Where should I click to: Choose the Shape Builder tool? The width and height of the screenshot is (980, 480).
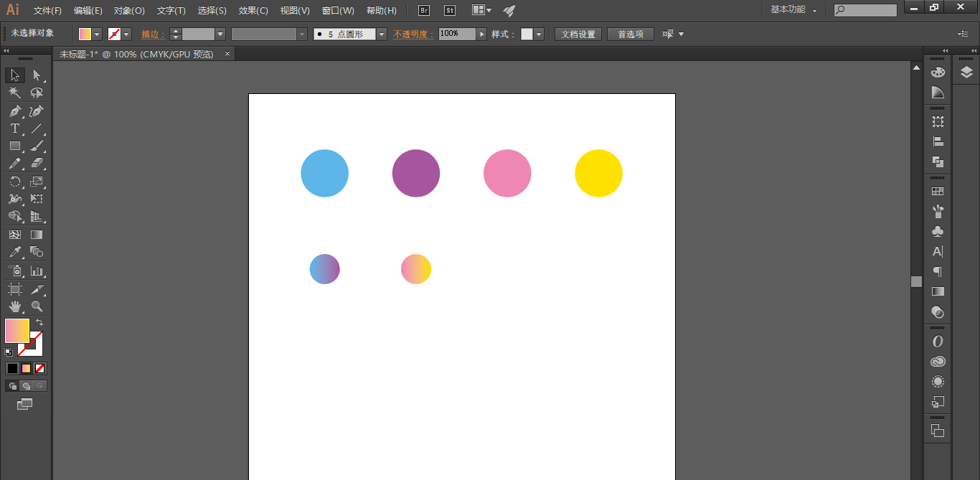(15, 216)
